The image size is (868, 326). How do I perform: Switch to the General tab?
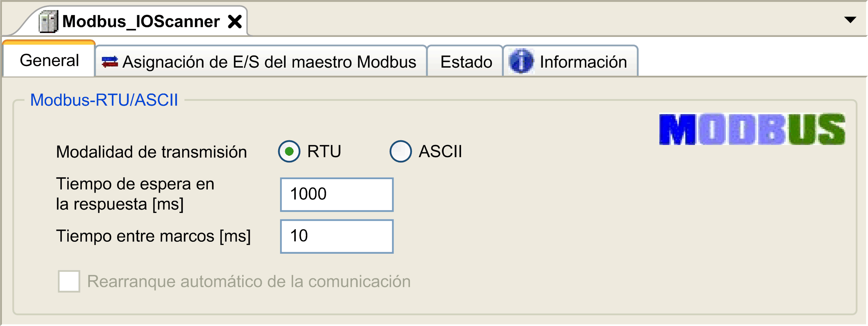pyautogui.click(x=49, y=61)
